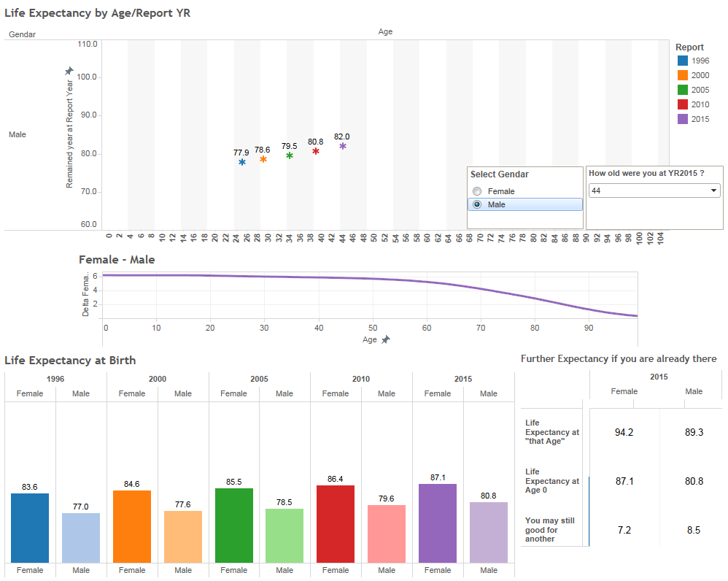Click the 'Select Gendar' filter title
This screenshot has height=581, width=728.
pos(500,174)
